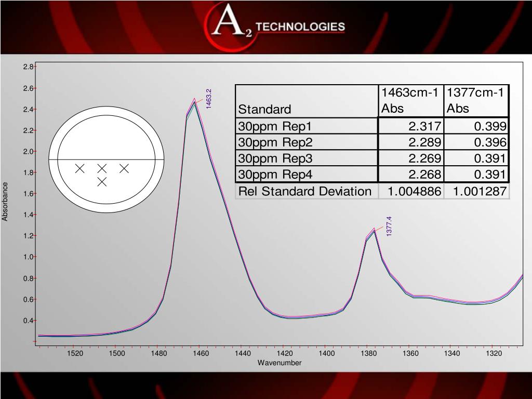Click the leftmost X mark in the circle diagram
Viewport: 532px width, 399px height.
point(79,168)
